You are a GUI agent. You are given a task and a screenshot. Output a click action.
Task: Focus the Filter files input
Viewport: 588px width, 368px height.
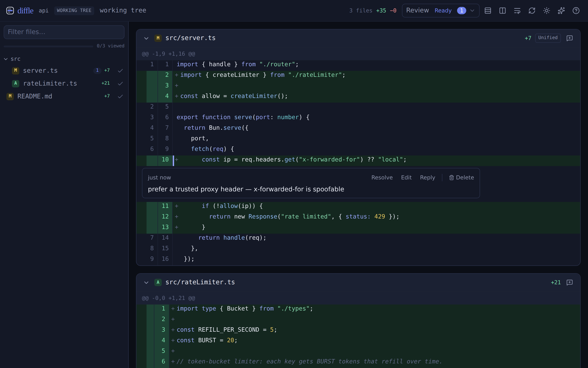pos(64,32)
